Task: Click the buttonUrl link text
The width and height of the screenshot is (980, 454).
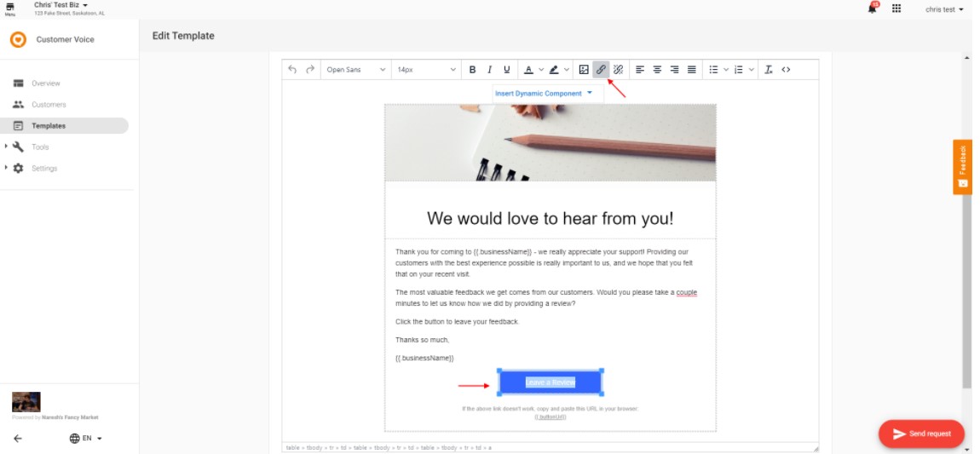Action: click(550, 417)
